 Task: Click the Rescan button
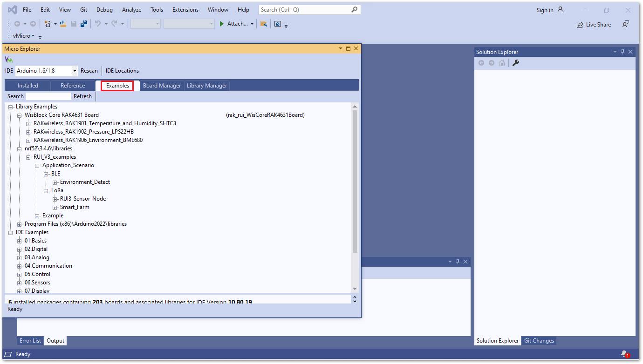[x=89, y=71]
